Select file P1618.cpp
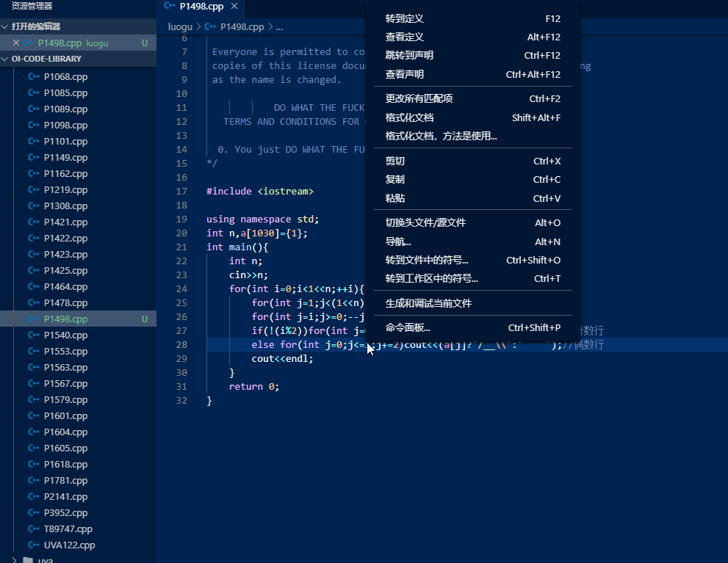 point(65,464)
